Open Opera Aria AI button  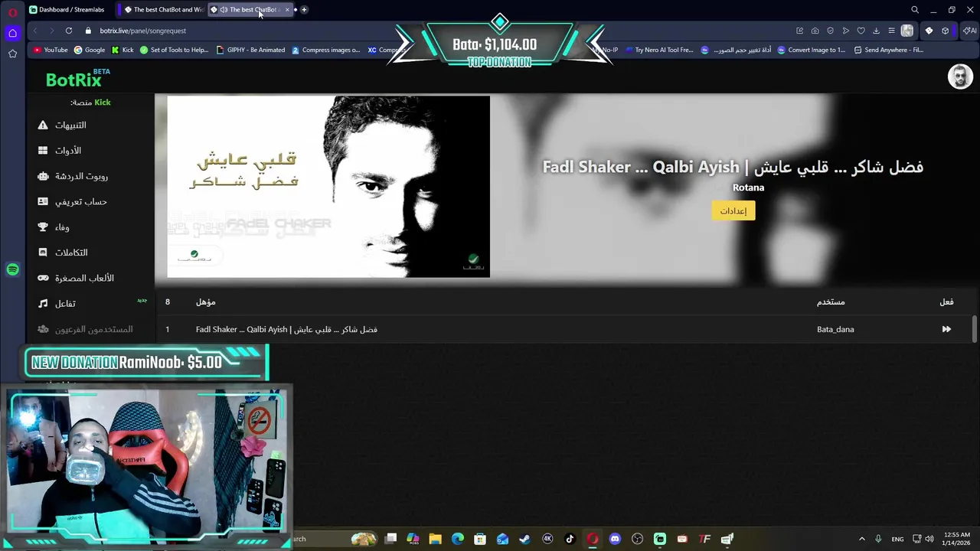970,31
